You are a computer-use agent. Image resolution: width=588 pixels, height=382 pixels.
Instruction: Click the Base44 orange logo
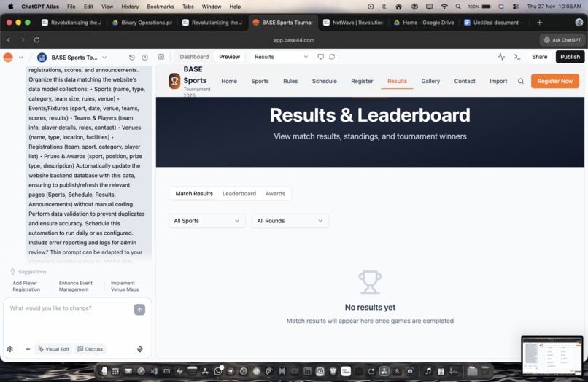(x=8, y=58)
